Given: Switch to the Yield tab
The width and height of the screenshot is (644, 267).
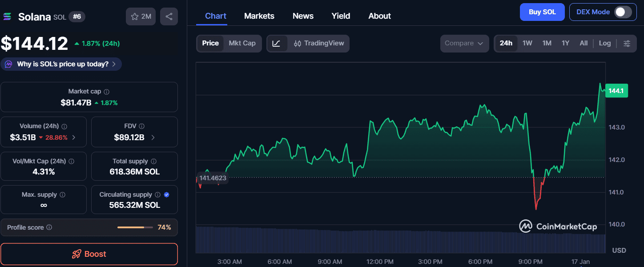Looking at the screenshot, I should (341, 16).
